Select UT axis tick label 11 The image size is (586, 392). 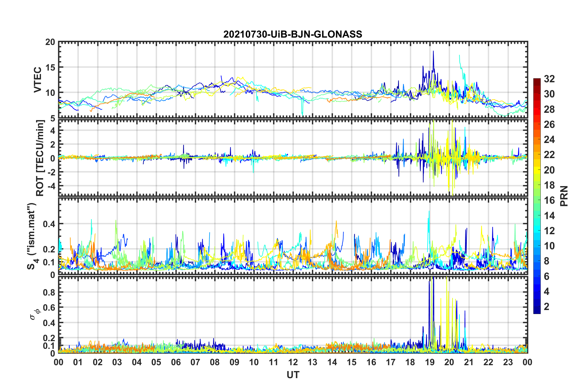tap(274, 362)
